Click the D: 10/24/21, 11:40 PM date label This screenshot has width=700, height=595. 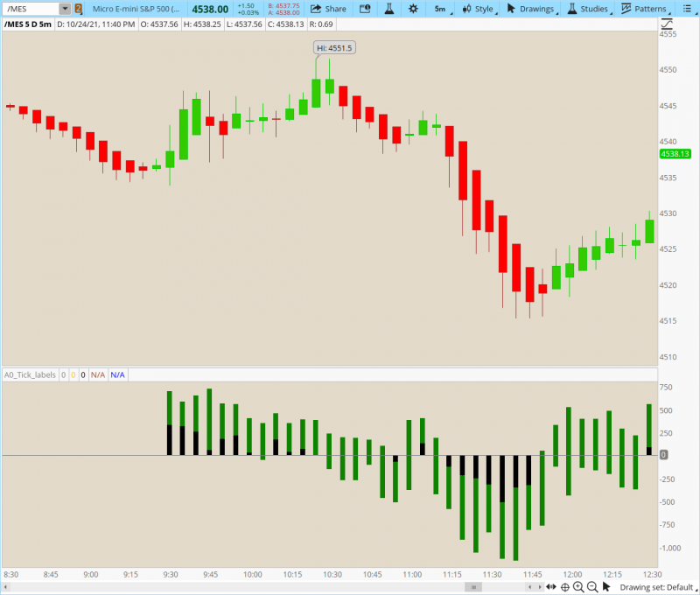click(96, 24)
